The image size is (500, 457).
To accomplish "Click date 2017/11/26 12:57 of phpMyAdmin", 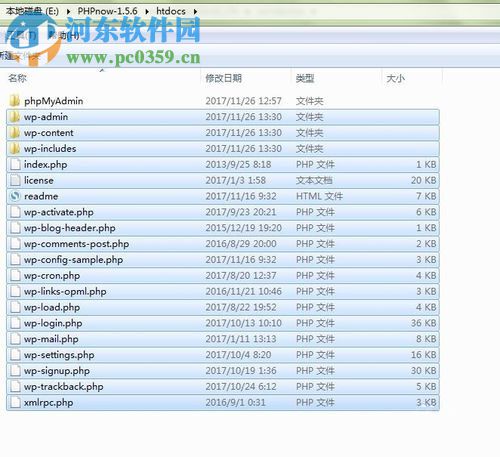I will (x=244, y=101).
